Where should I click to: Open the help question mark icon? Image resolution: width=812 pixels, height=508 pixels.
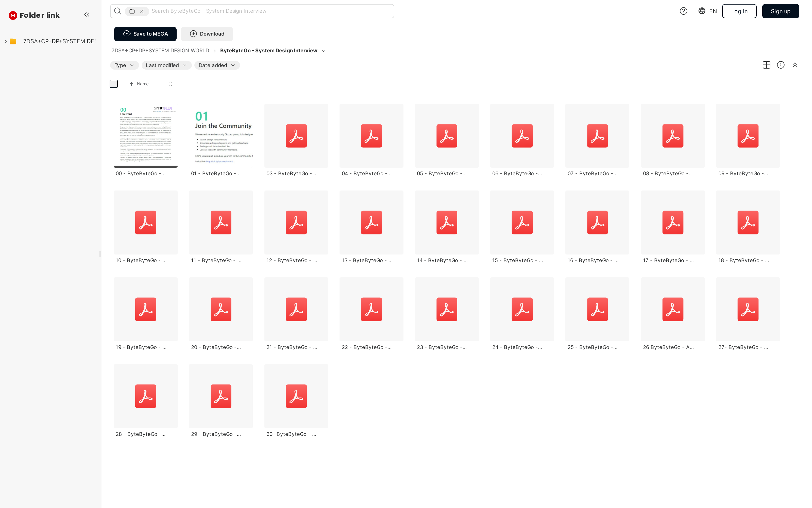point(683,11)
